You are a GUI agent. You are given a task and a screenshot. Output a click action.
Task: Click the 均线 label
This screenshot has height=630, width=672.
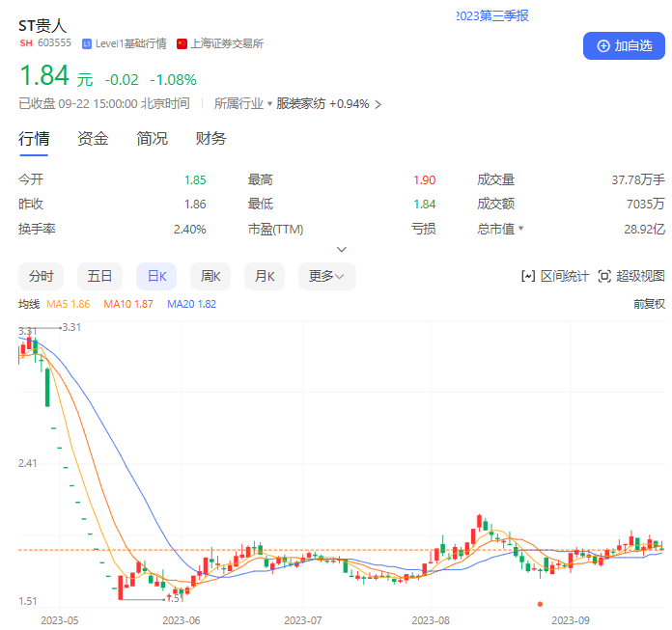tap(29, 304)
